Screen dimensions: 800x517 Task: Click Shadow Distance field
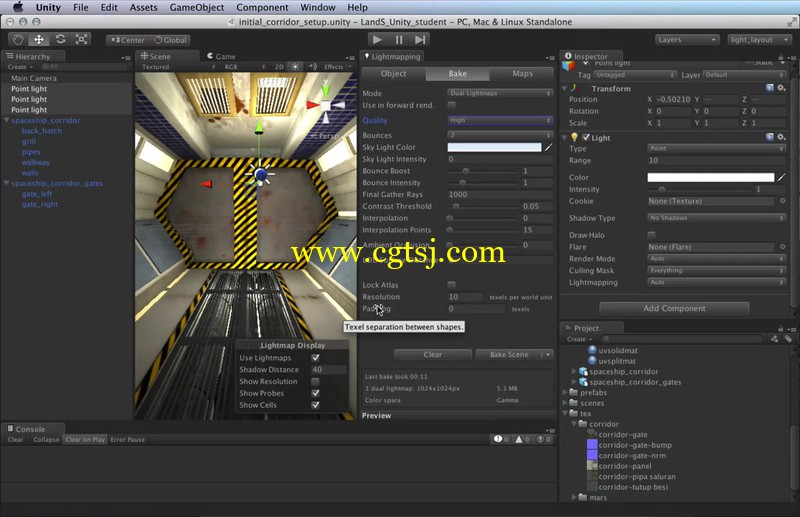tap(329, 370)
